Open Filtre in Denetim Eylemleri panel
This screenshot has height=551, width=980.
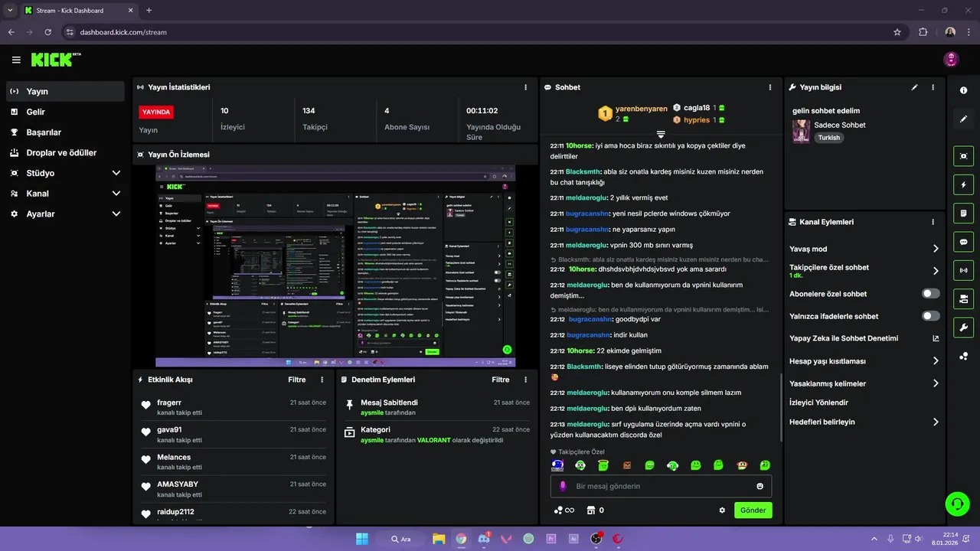pos(501,380)
